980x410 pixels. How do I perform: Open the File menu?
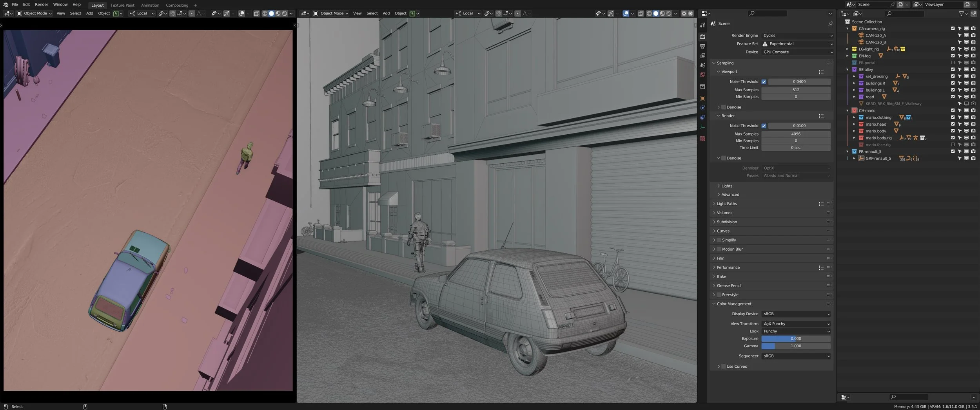(15, 5)
